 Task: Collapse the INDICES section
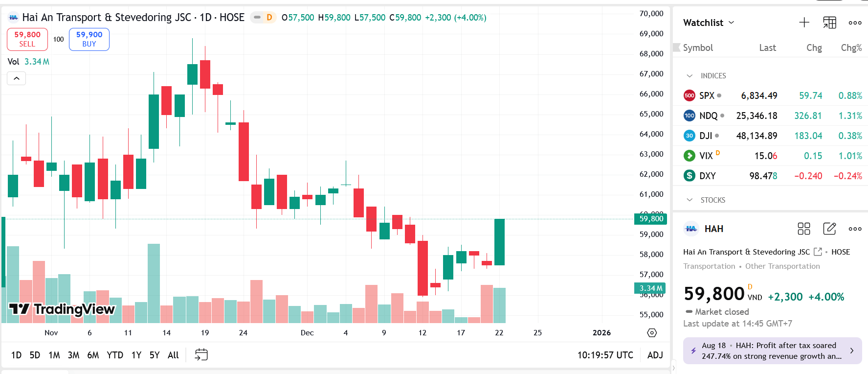690,76
